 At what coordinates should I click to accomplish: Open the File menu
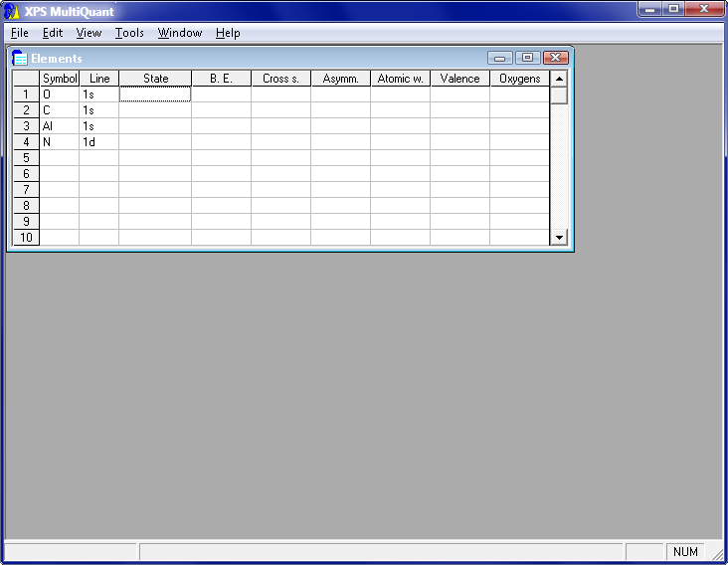point(20,33)
